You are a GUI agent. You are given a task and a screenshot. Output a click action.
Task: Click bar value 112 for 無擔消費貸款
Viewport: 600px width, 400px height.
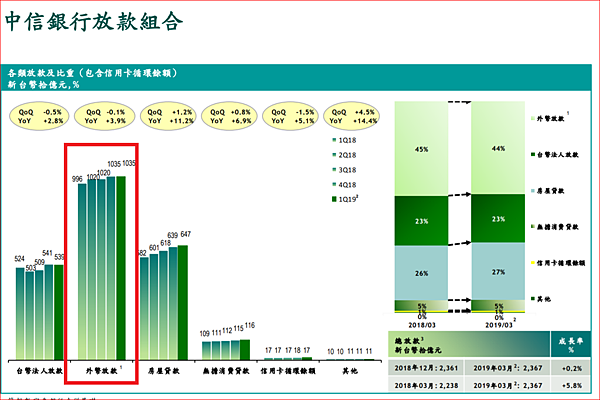pos(227,330)
